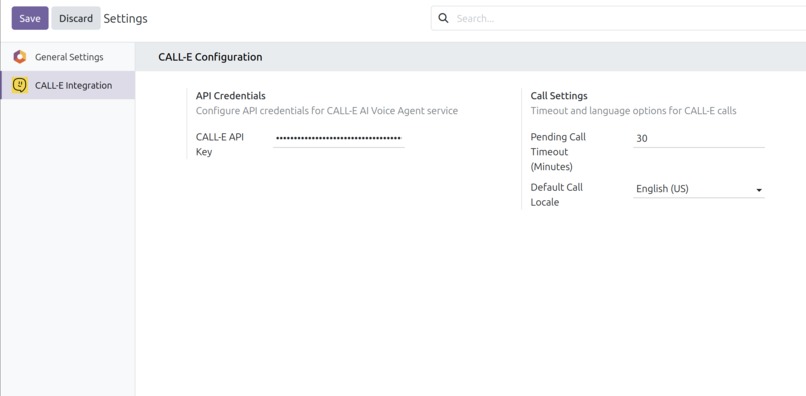The height and width of the screenshot is (396, 806).
Task: Click the API credentials description text
Action: click(x=327, y=111)
